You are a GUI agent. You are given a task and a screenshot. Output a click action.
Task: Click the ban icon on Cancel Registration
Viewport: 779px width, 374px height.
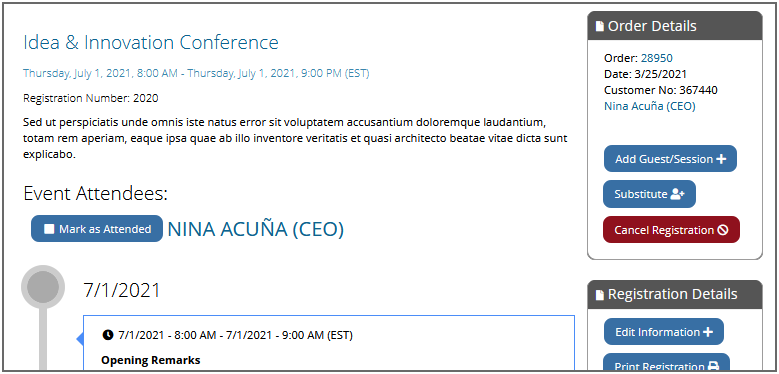[723, 230]
